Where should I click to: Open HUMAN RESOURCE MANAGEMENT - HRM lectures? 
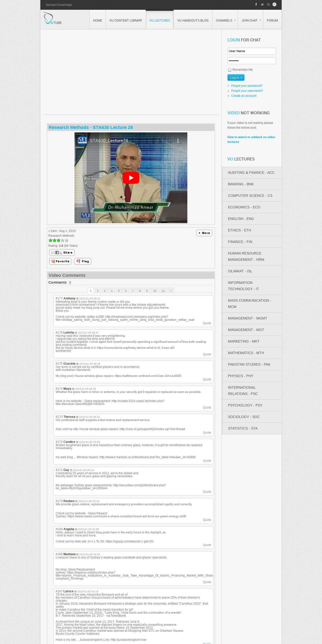pyautogui.click(x=252, y=257)
